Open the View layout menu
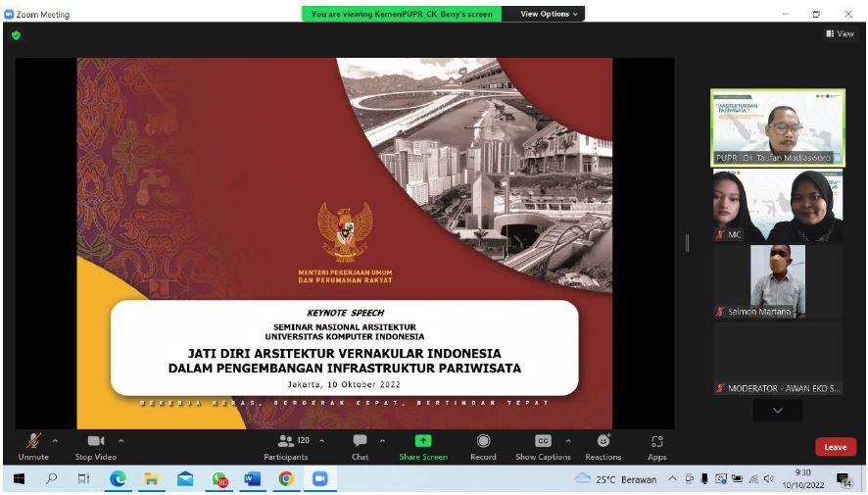The width and height of the screenshot is (868, 495). point(840,33)
